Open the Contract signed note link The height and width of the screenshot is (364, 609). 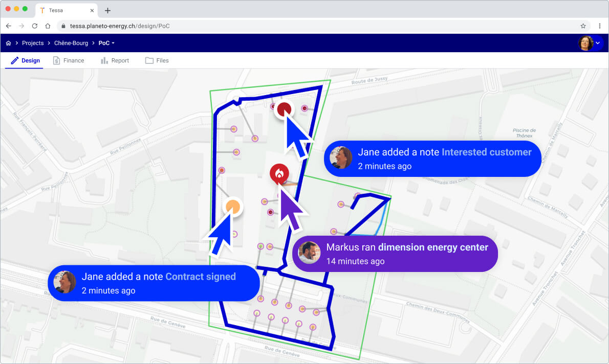(200, 277)
